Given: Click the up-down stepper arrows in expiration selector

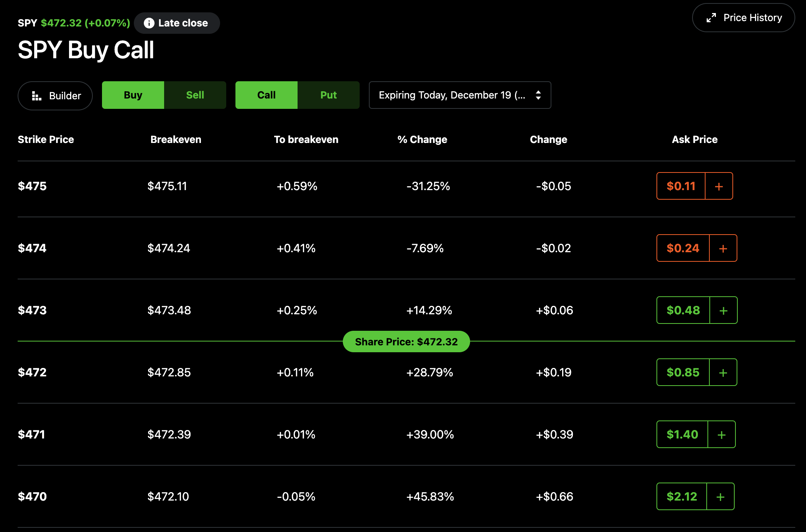Looking at the screenshot, I should [x=538, y=95].
